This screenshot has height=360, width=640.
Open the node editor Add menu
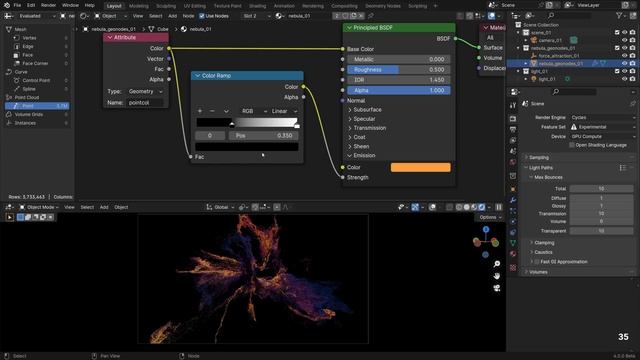(x=173, y=16)
